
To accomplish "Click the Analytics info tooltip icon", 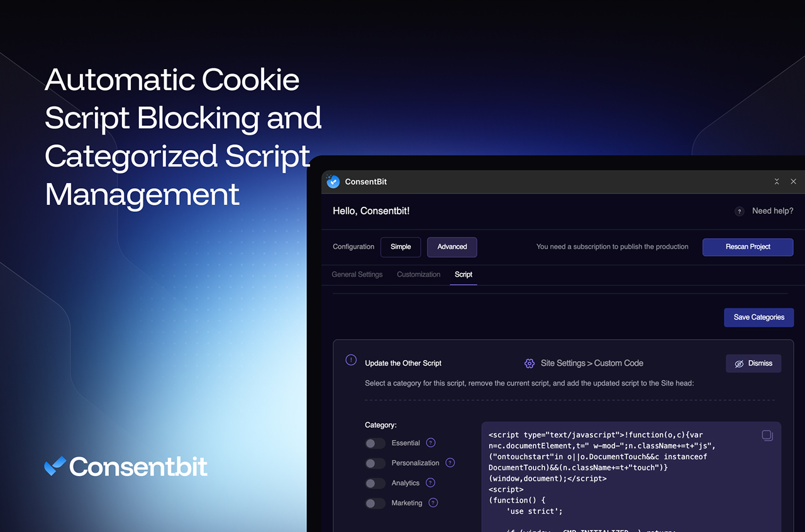I will point(430,483).
